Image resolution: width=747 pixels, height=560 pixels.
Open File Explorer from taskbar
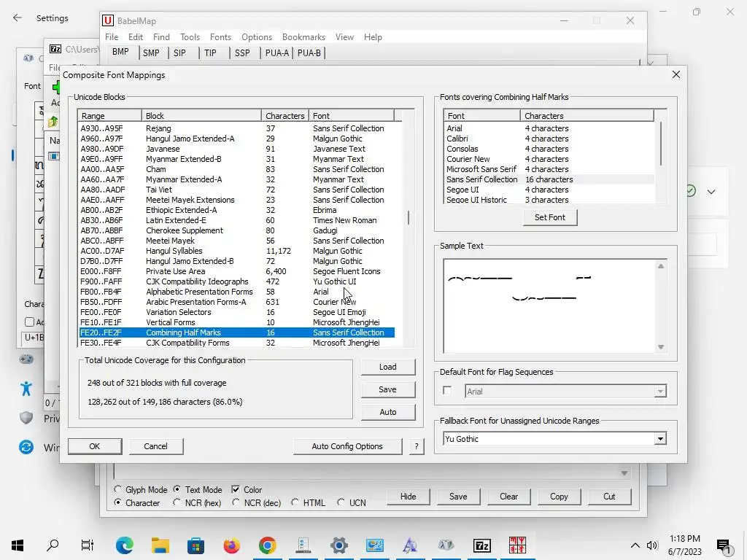(x=160, y=545)
